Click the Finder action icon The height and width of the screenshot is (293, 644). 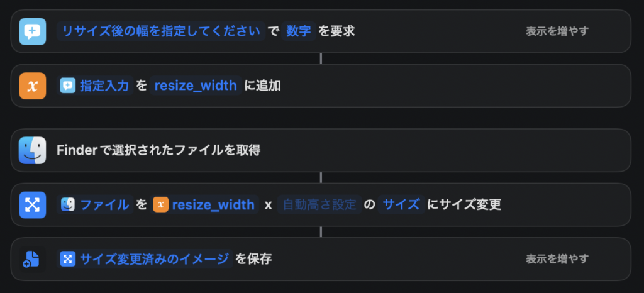coord(32,150)
